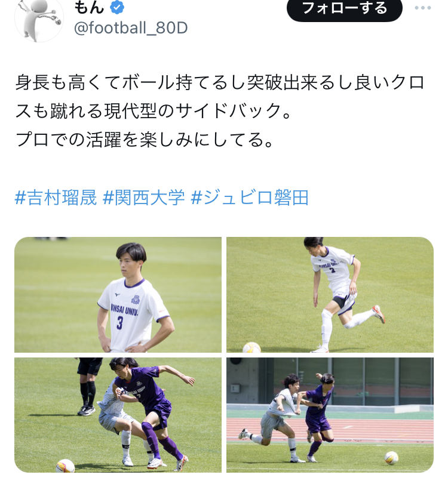Open the display name もん

pyautogui.click(x=89, y=7)
